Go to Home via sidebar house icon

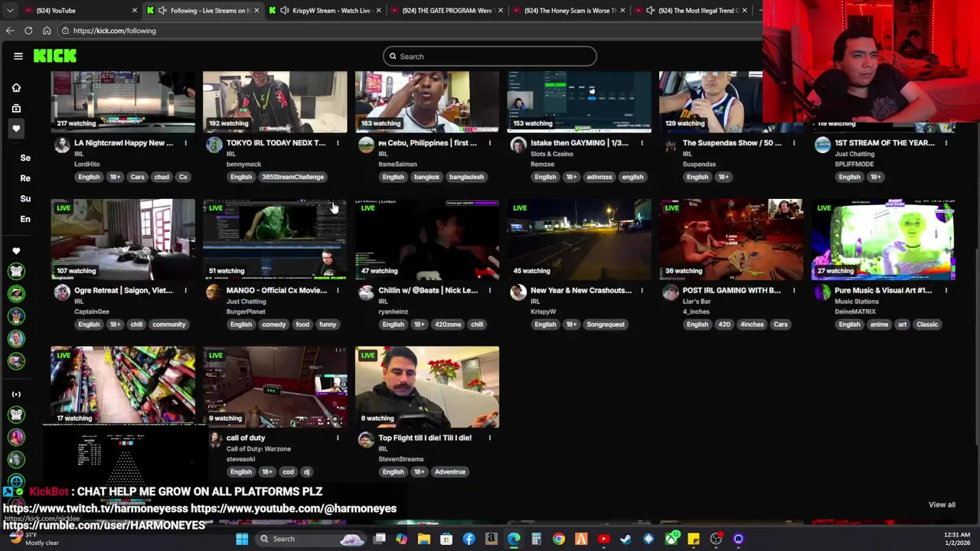pyautogui.click(x=16, y=88)
